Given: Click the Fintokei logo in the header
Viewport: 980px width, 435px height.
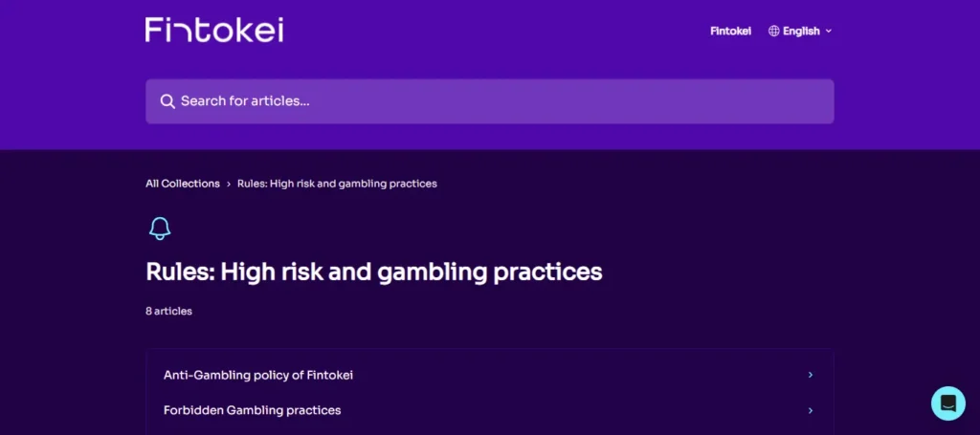Looking at the screenshot, I should tap(214, 30).
